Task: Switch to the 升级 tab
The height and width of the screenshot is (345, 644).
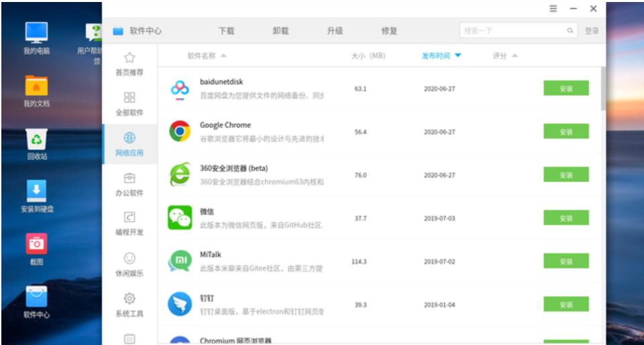Action: pos(335,31)
